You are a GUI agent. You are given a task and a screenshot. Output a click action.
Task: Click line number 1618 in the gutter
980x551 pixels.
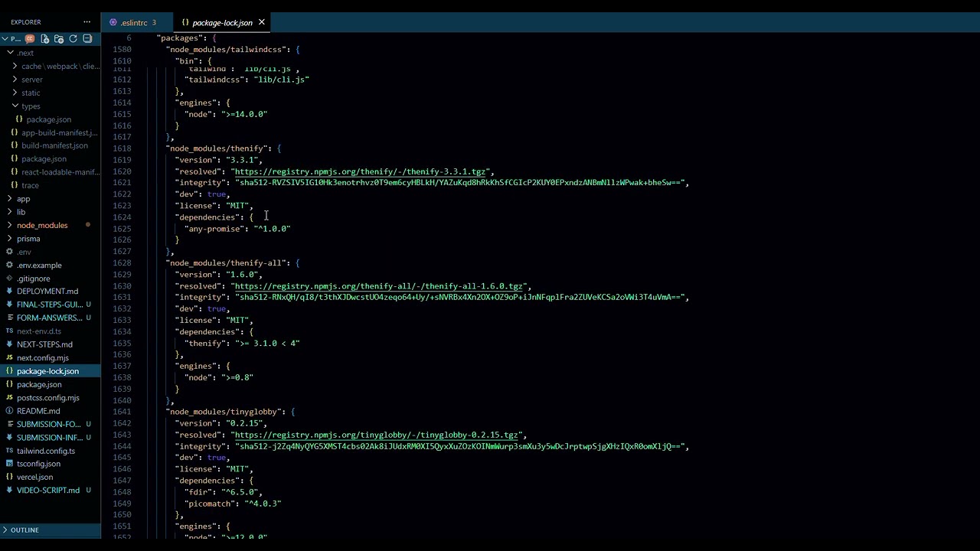[x=121, y=148]
